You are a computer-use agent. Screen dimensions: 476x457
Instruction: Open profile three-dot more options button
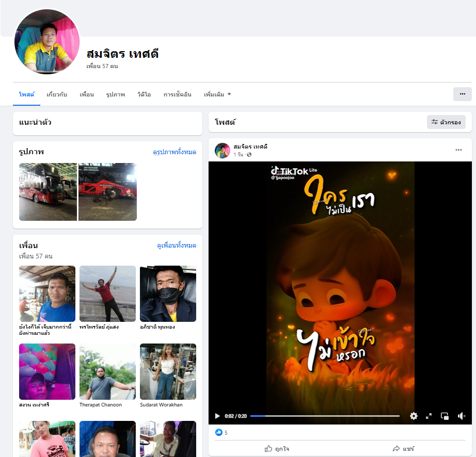462,94
